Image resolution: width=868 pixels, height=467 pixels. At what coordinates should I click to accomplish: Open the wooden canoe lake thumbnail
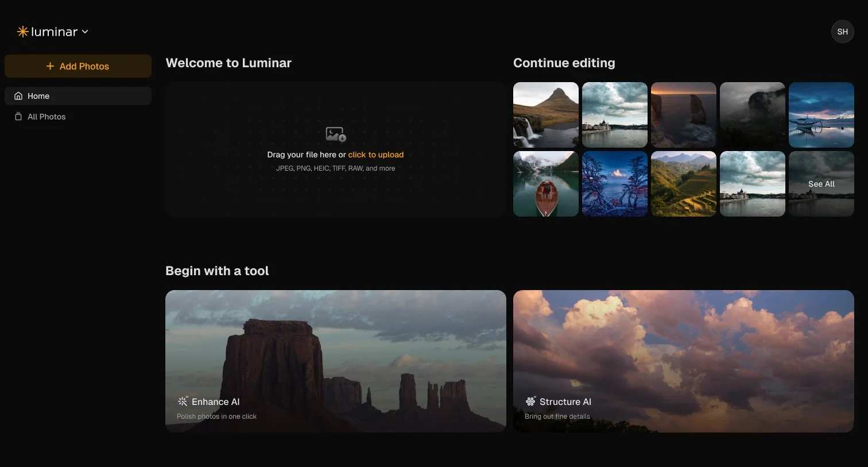click(546, 184)
